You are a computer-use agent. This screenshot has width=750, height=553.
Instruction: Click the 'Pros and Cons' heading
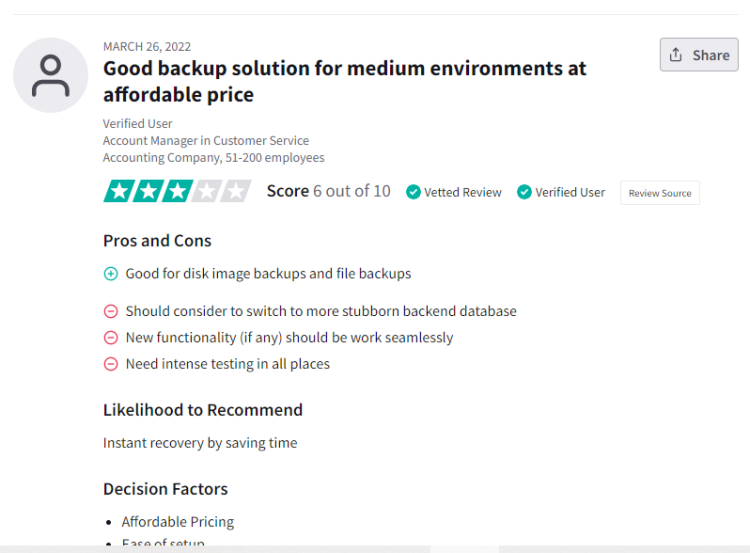(157, 241)
